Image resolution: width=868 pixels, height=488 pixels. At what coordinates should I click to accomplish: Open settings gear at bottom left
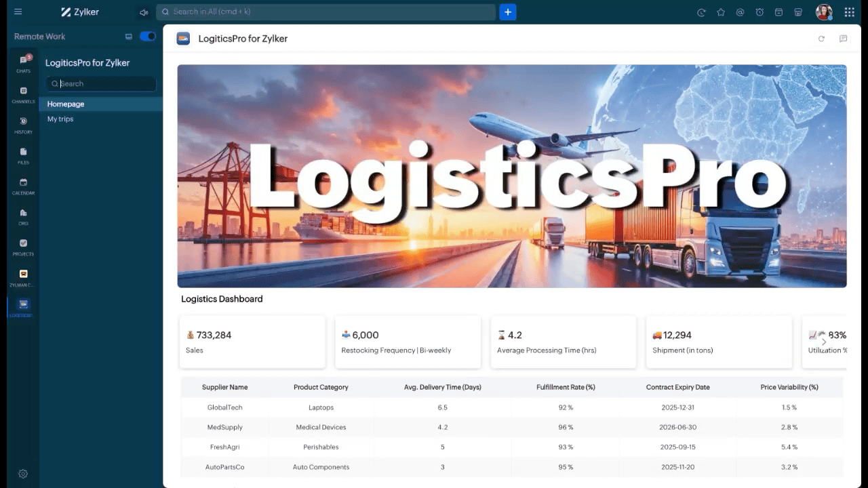23,474
